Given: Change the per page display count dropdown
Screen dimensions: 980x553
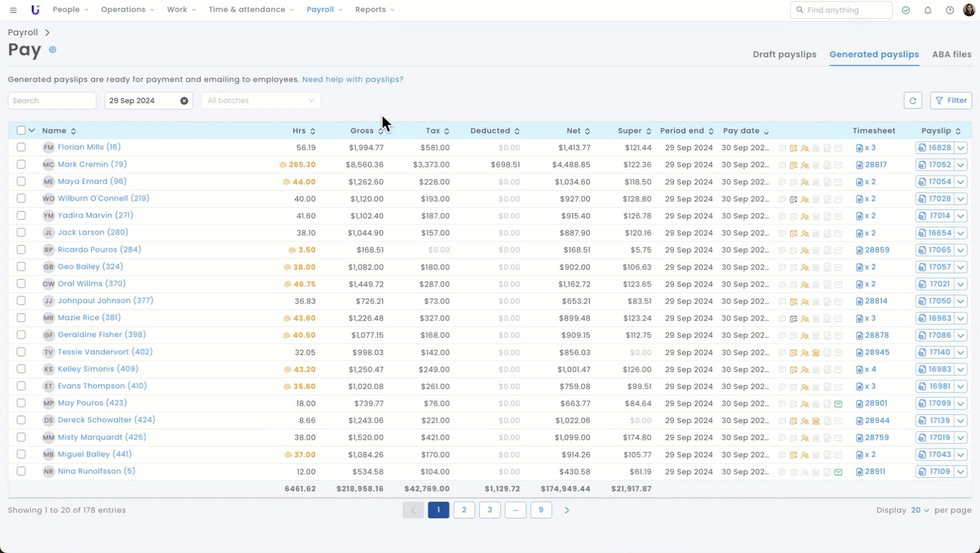Looking at the screenshot, I should coord(919,510).
